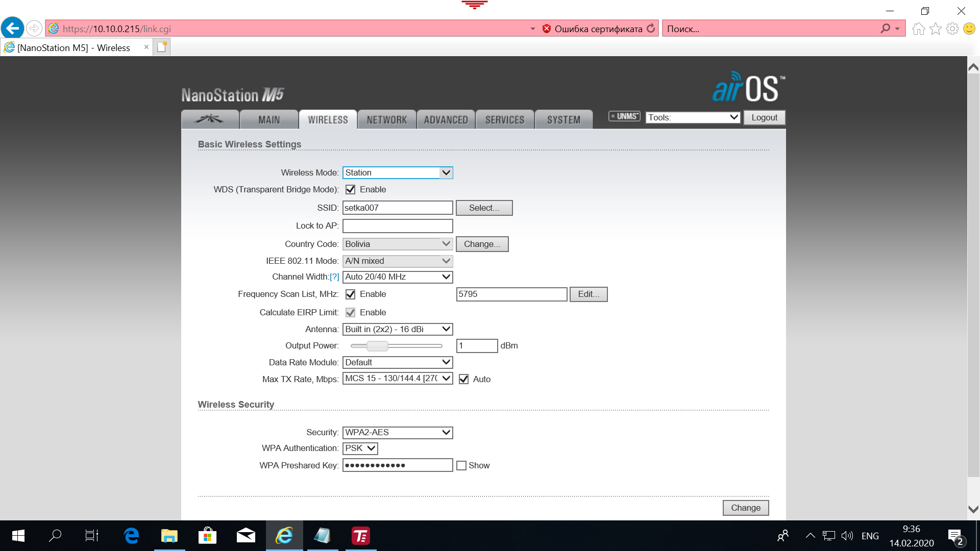Open File Explorer from taskbar
The width and height of the screenshot is (980, 551).
(x=169, y=536)
